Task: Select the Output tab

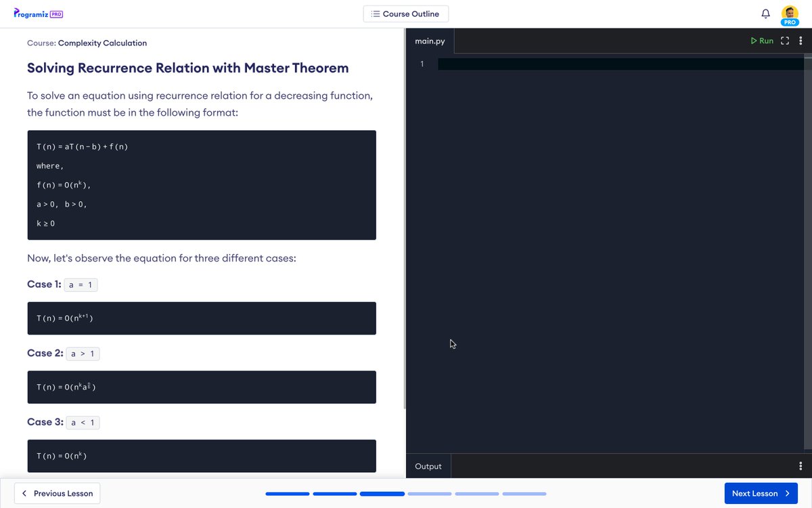Action: pyautogui.click(x=428, y=466)
